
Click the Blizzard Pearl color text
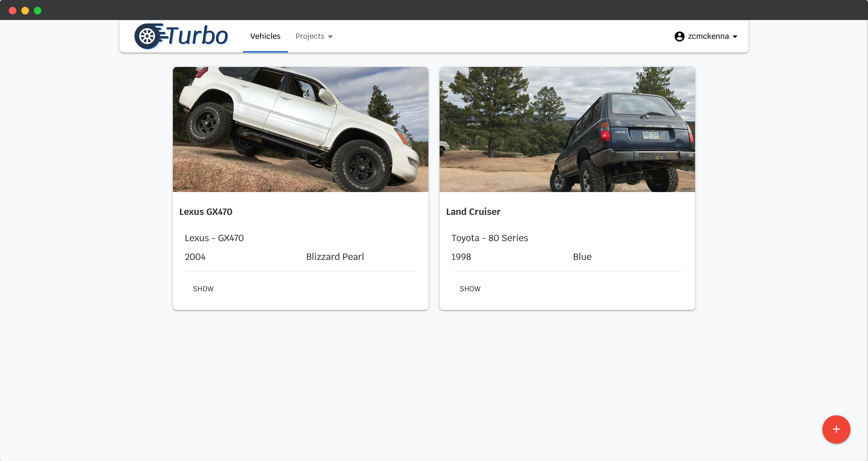pos(335,257)
